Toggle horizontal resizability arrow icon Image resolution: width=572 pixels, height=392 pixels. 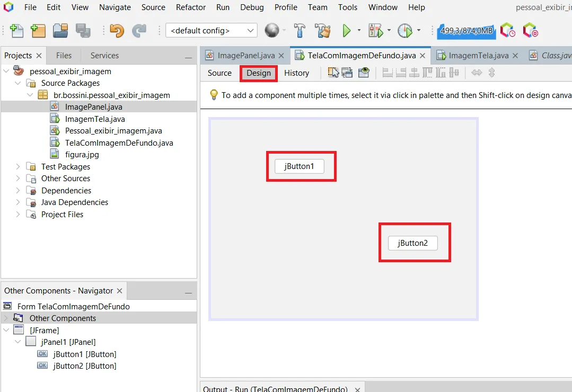pyautogui.click(x=477, y=73)
